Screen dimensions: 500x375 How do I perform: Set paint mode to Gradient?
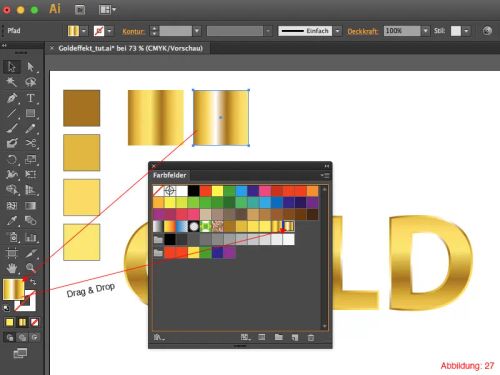pos(22,322)
